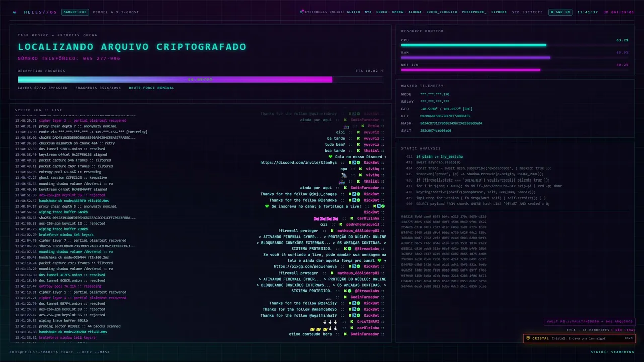
Task: Click the NET I/O usage bar
Action: (515, 70)
